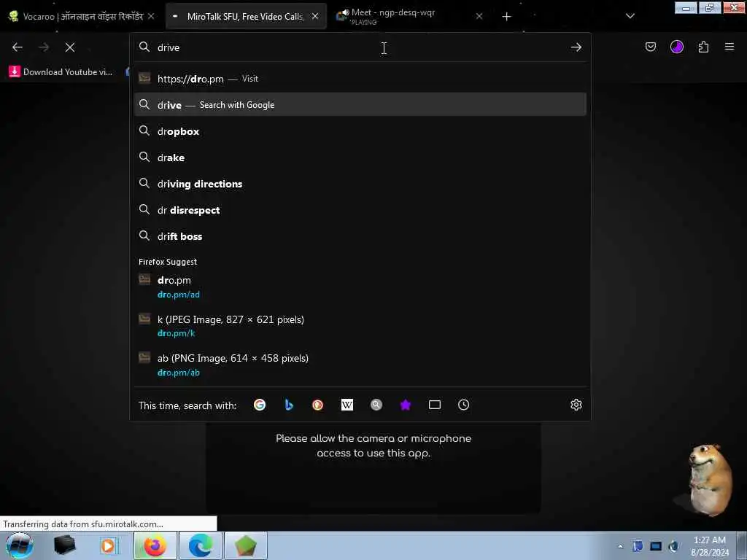747x560 pixels.
Task: Choose the 'drake' search suggestion
Action: coord(360,157)
